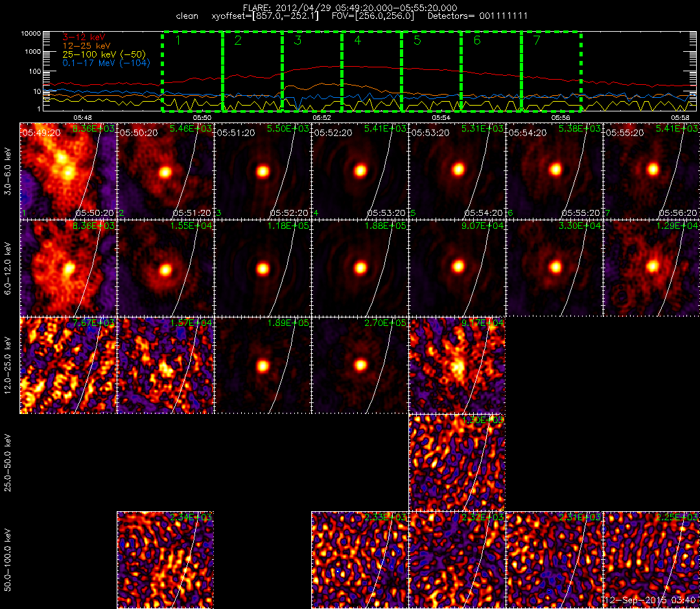Click the 05:58 x-axis tick label

[680, 117]
